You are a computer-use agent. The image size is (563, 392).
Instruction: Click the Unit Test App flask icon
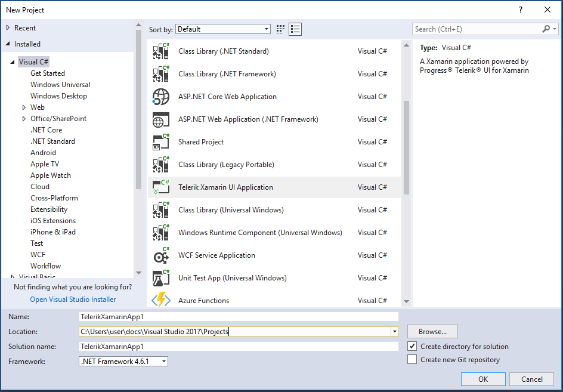(x=161, y=278)
